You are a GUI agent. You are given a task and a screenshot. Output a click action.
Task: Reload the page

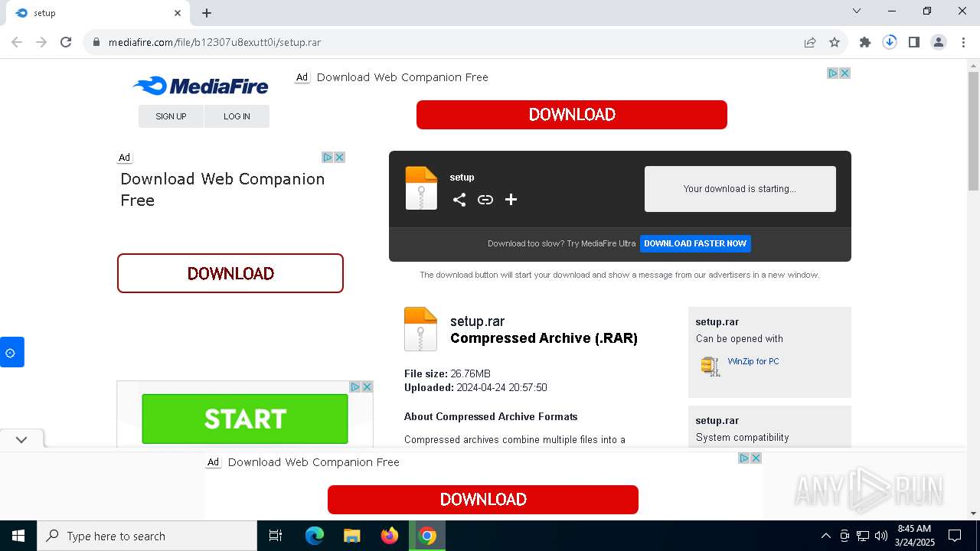coord(66,42)
